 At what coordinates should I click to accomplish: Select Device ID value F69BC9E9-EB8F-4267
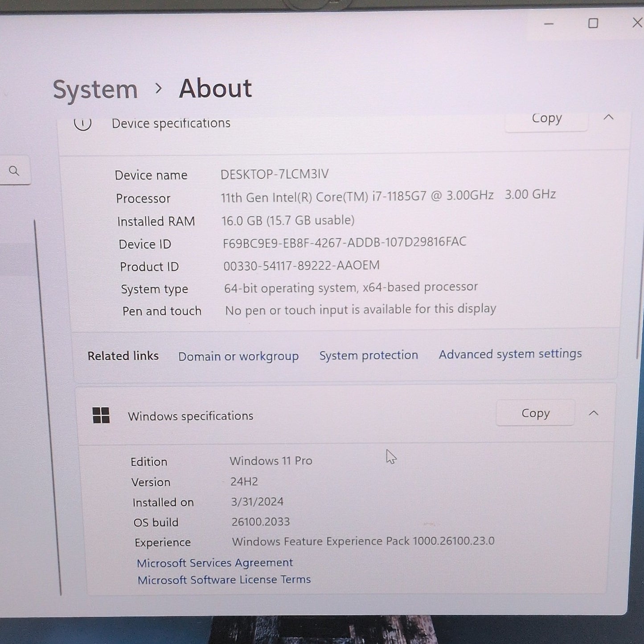click(345, 242)
